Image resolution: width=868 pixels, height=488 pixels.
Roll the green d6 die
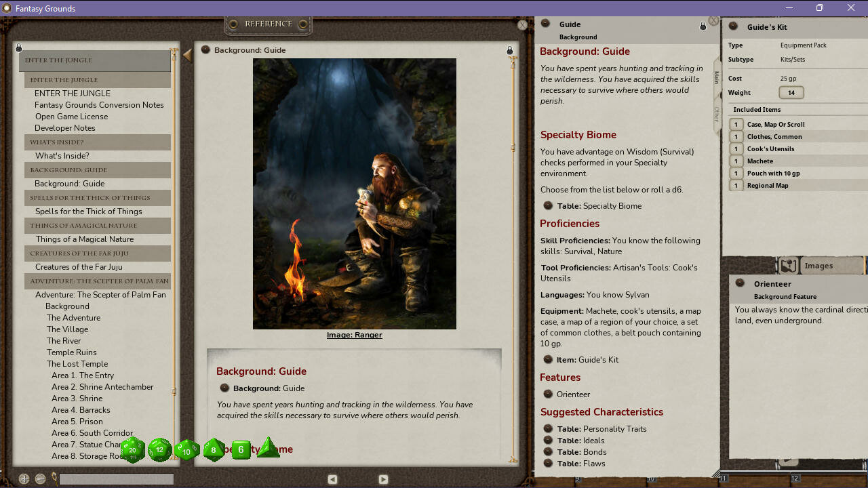(240, 449)
